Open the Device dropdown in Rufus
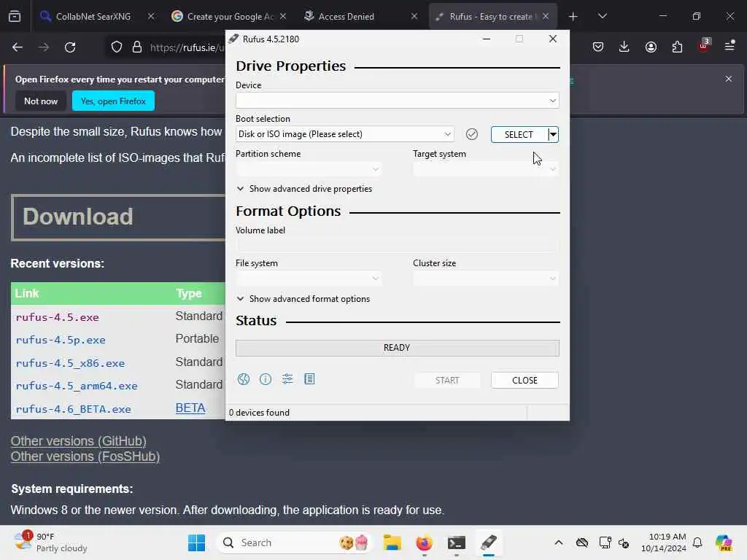The width and height of the screenshot is (747, 560). point(398,101)
